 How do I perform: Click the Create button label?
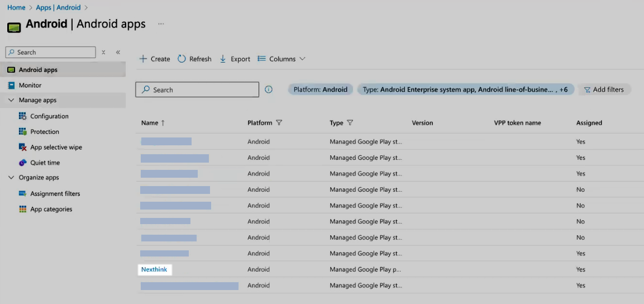[x=160, y=59]
